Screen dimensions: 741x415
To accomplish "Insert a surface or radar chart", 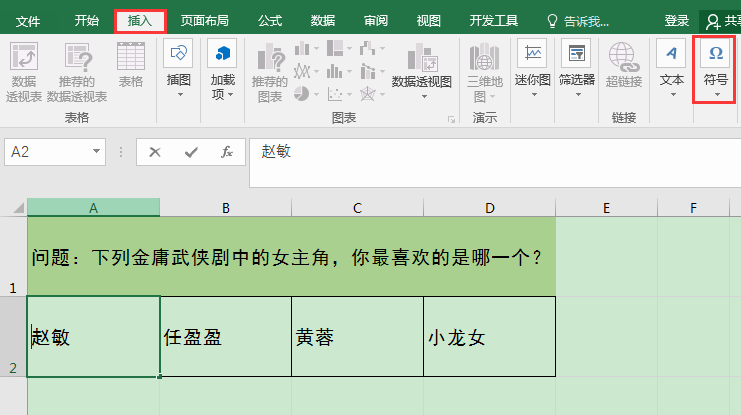I will (x=372, y=94).
